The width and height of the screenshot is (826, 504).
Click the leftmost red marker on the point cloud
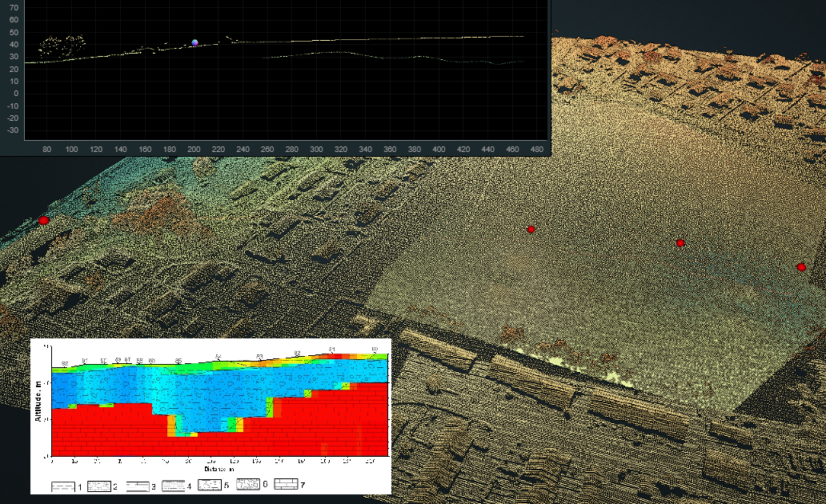click(44, 221)
